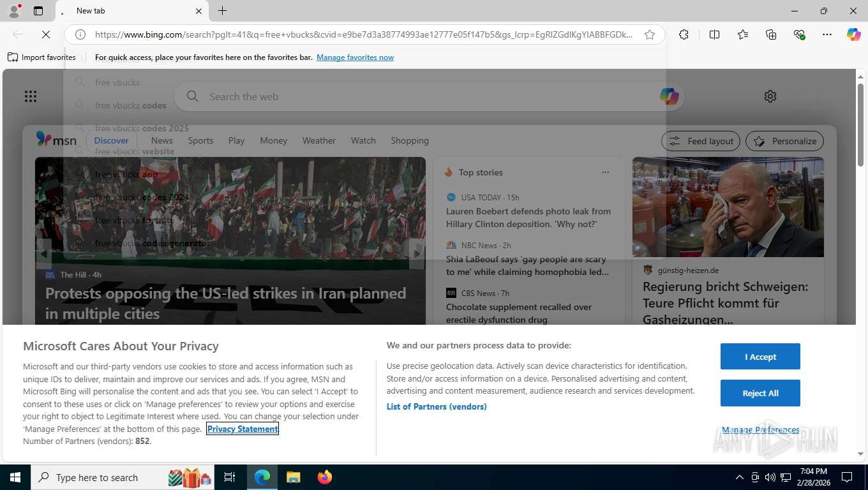868x490 pixels.
Task: Read the Lauren Boebert photo leak story
Action: pos(528,218)
